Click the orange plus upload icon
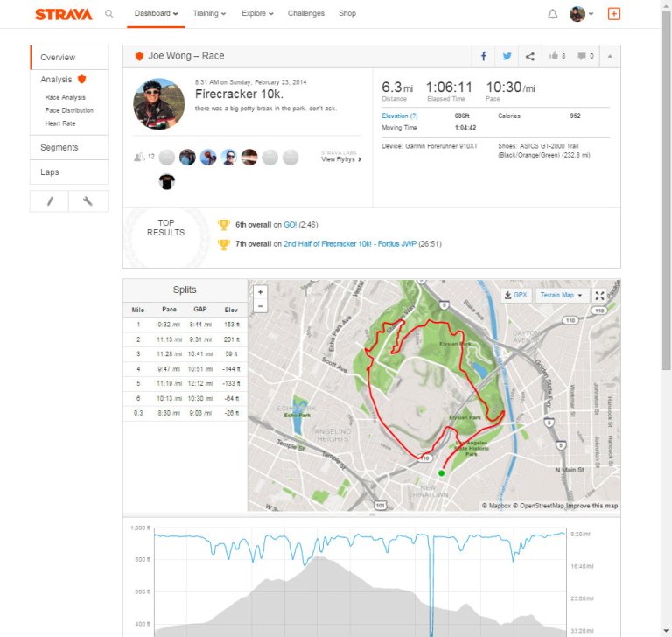Viewport: 672px width, 637px height. 613,14
